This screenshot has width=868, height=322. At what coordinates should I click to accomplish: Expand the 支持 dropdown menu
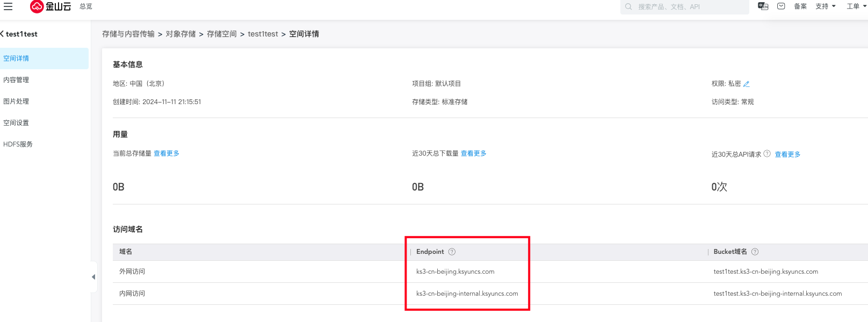[x=825, y=6]
